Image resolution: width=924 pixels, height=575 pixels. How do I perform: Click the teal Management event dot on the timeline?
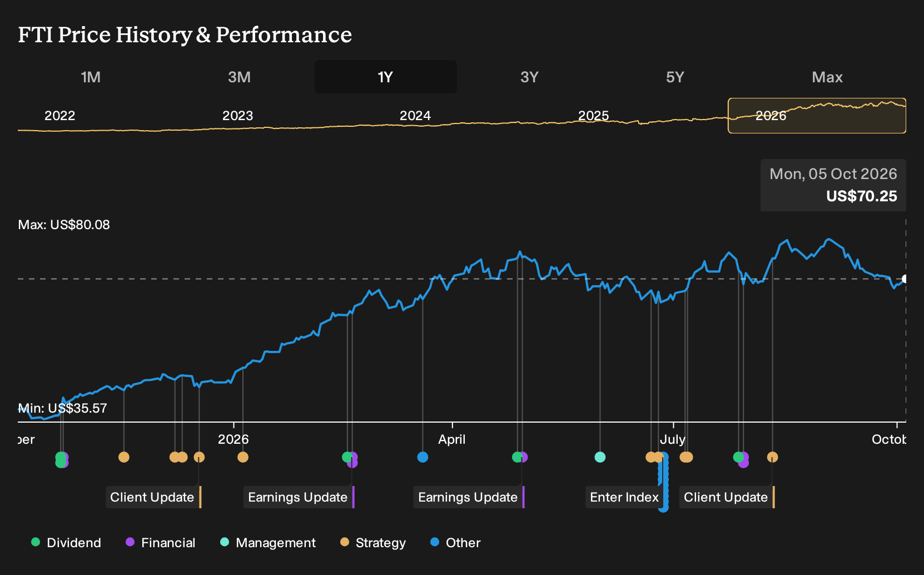point(600,457)
